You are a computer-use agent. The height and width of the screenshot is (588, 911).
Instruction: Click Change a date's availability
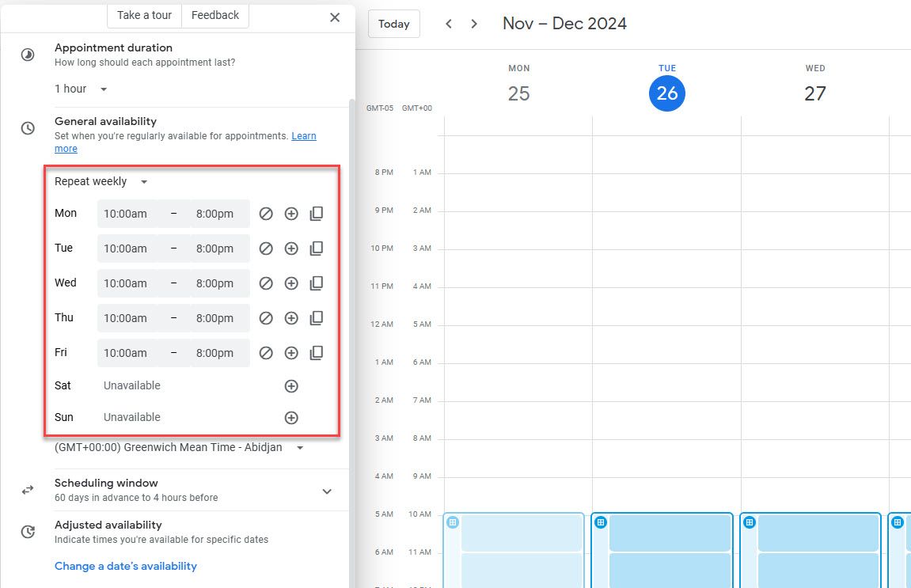tap(123, 566)
